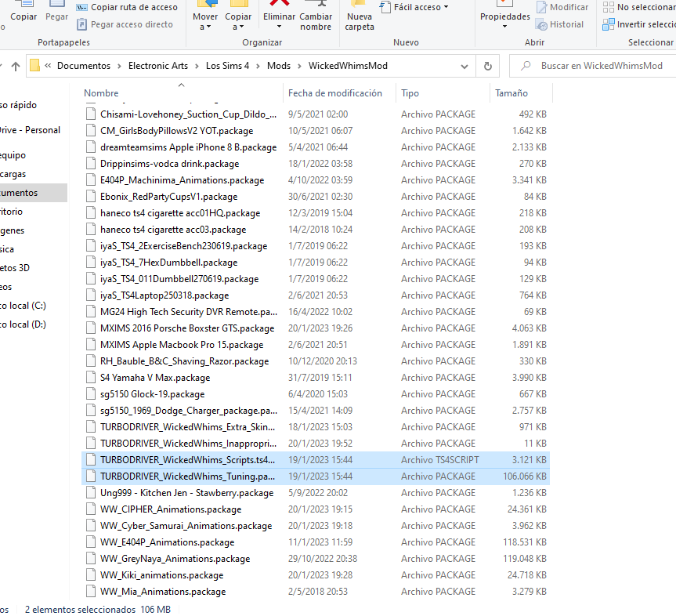Open the Historial option
Image resolution: width=676 pixels, height=616 pixels.
[x=559, y=24]
